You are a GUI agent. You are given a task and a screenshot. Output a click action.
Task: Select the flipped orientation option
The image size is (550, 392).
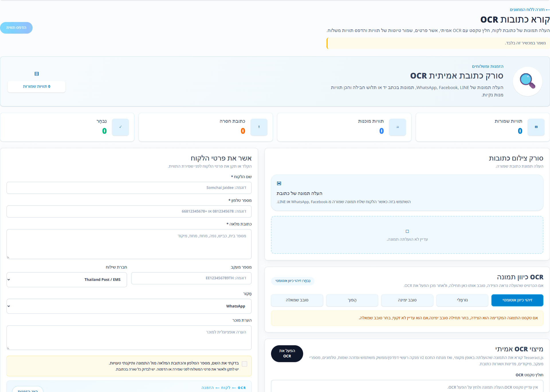point(352,300)
